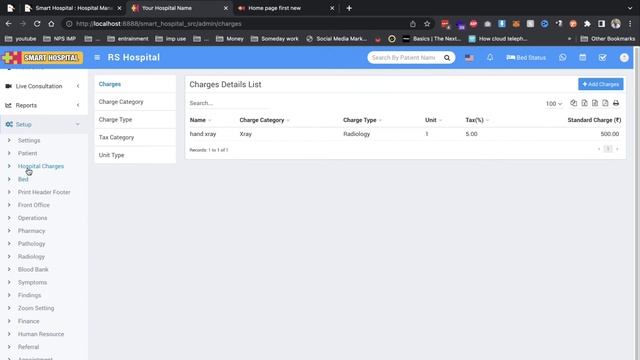Open the WhatsApp chat icon in header

[x=563, y=58]
